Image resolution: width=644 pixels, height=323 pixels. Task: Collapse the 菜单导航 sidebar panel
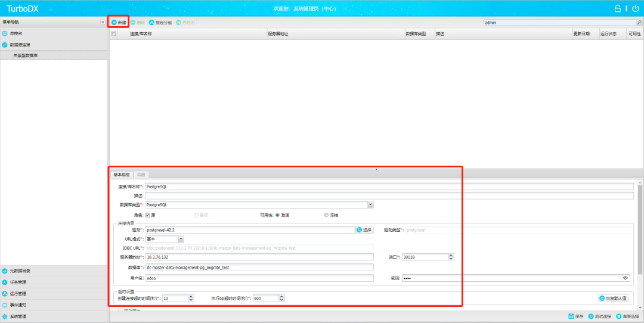(x=103, y=22)
